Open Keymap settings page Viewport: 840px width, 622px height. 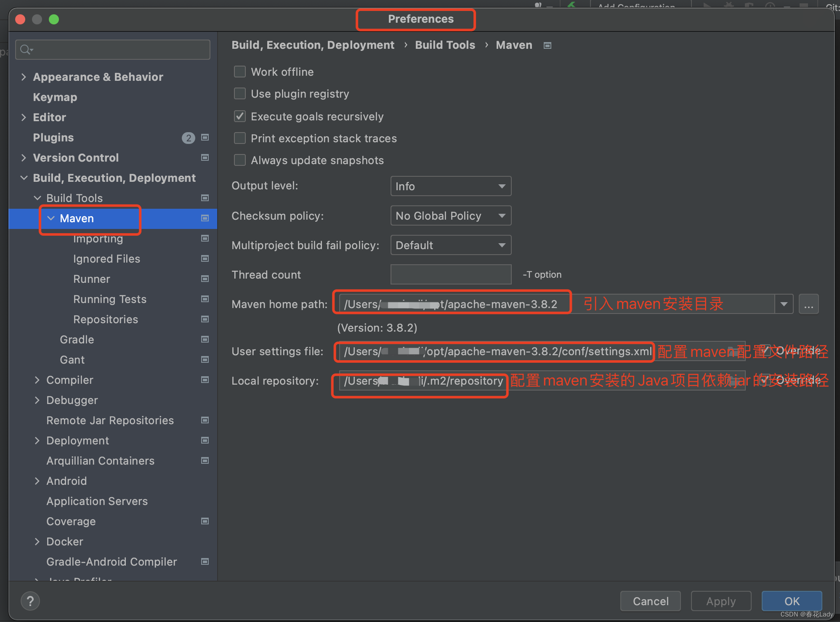pyautogui.click(x=55, y=97)
